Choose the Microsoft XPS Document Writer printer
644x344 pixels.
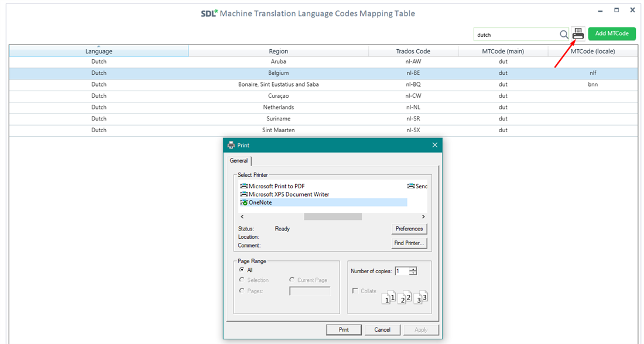click(x=285, y=194)
